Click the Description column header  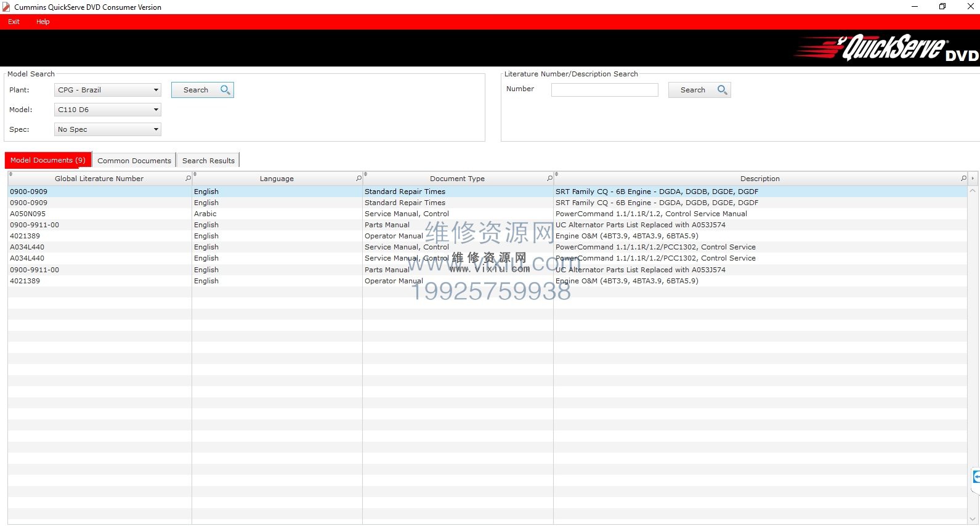760,179
